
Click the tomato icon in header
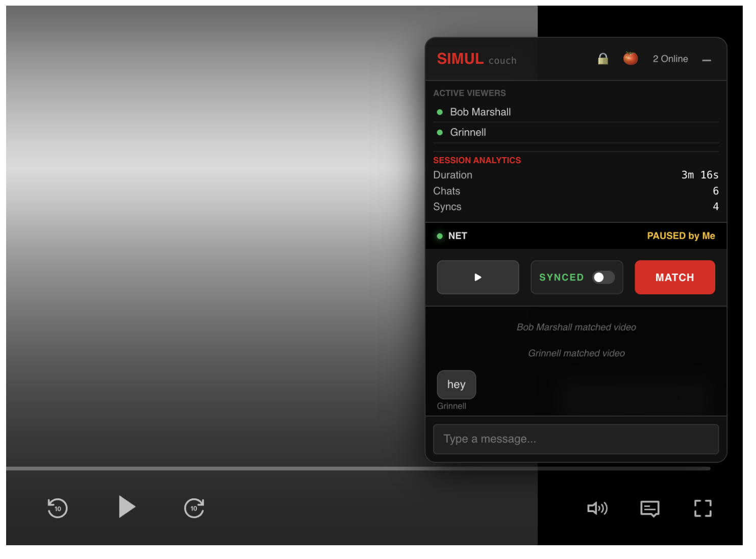(x=631, y=58)
